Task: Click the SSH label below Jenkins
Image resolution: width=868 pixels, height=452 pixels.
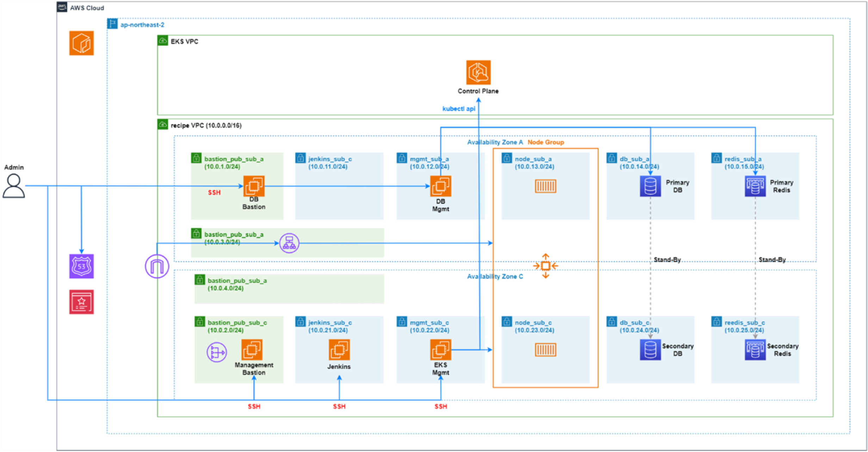Action: click(339, 407)
